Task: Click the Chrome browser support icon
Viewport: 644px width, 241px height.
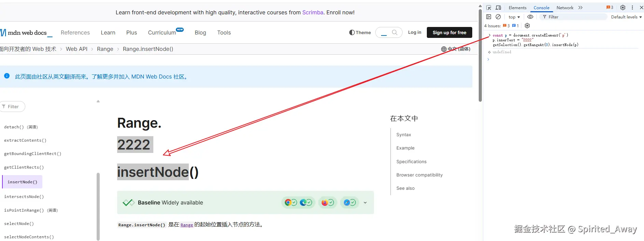Action: [x=288, y=202]
